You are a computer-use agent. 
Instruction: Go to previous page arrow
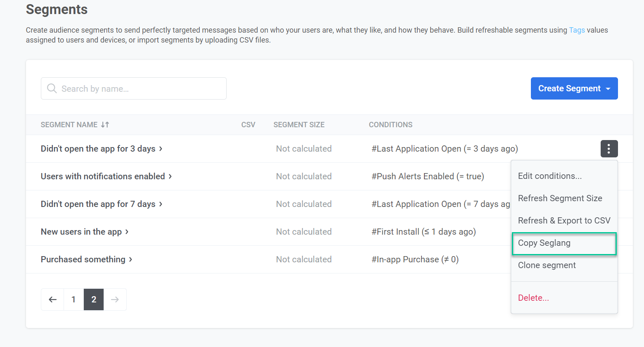(x=52, y=299)
